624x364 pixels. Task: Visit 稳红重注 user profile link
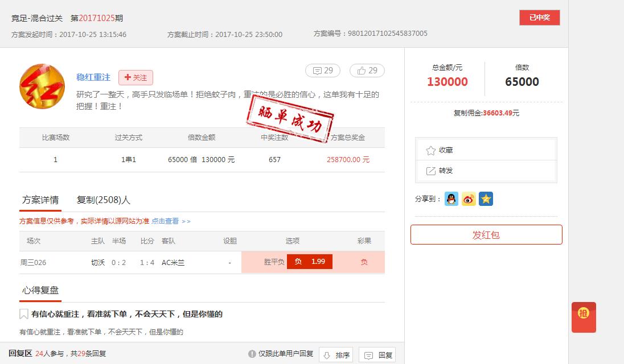(92, 77)
